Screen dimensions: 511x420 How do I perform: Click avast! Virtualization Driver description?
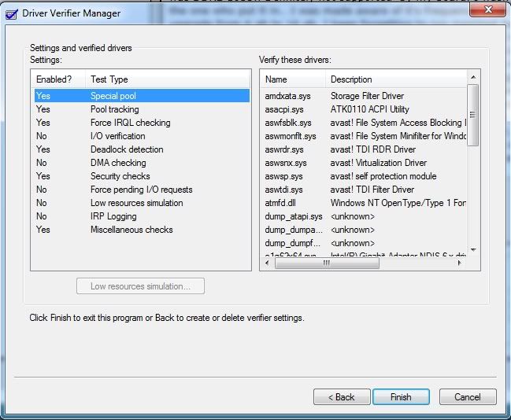coord(379,163)
